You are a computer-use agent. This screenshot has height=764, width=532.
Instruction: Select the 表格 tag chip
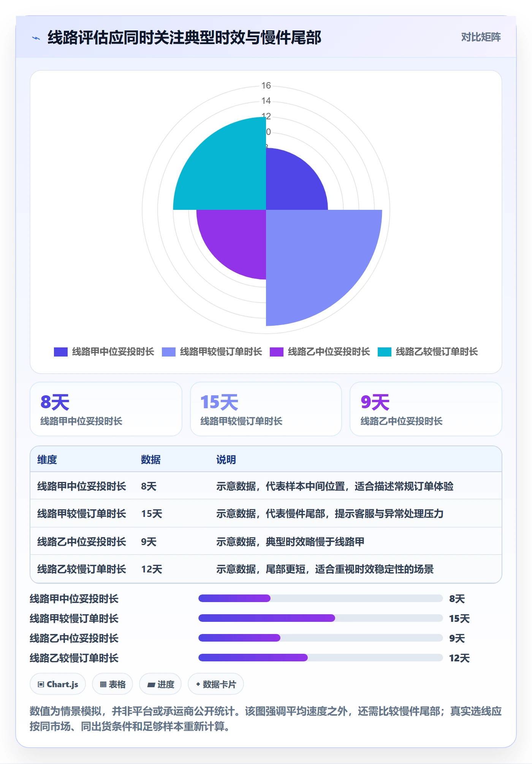click(x=112, y=684)
